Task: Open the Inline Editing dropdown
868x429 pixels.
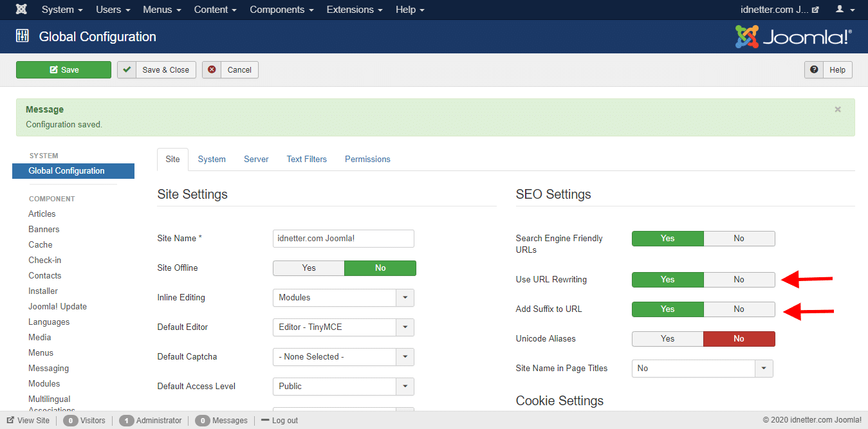Action: pos(344,298)
